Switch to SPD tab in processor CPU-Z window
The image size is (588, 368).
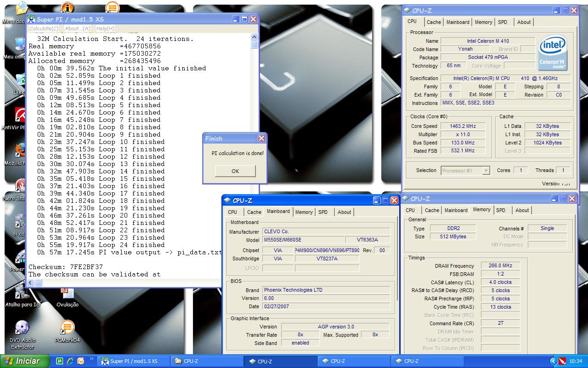point(503,22)
